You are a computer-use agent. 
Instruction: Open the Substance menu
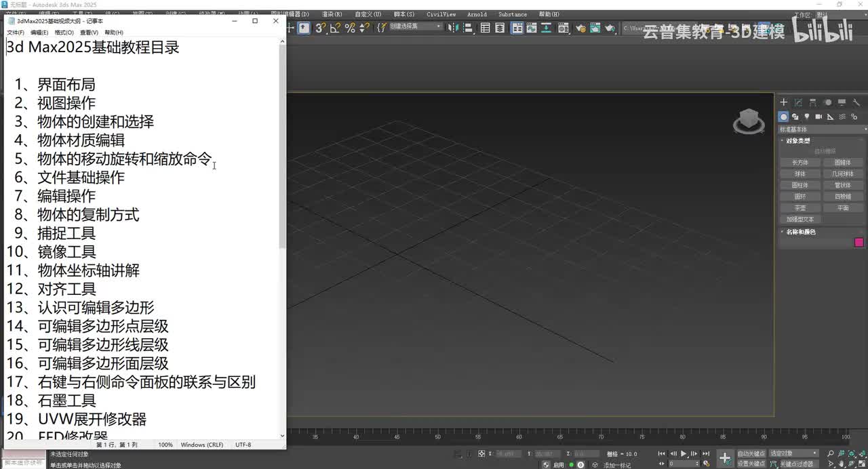[513, 14]
